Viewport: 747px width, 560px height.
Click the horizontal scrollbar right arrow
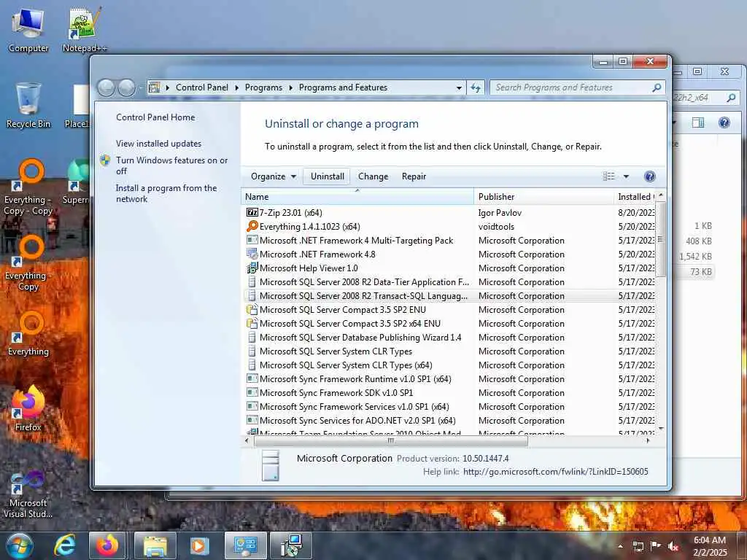coord(649,441)
